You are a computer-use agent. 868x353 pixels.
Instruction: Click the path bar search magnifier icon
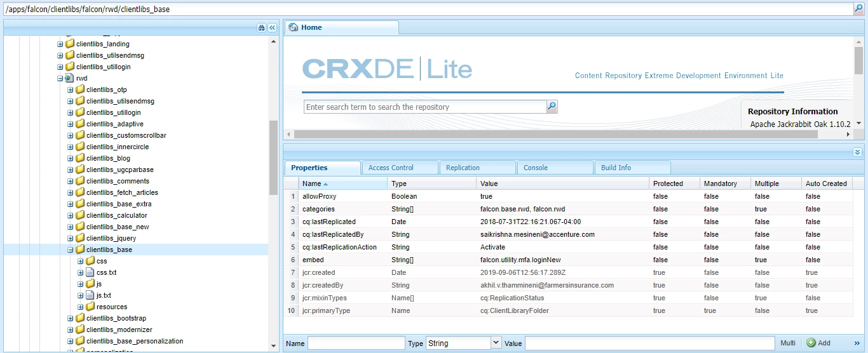point(858,10)
